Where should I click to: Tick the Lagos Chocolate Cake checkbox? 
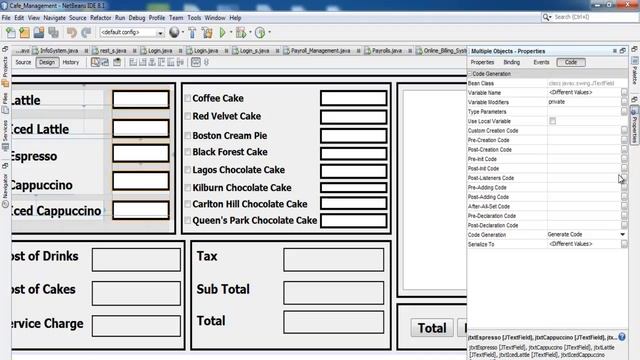click(x=188, y=170)
